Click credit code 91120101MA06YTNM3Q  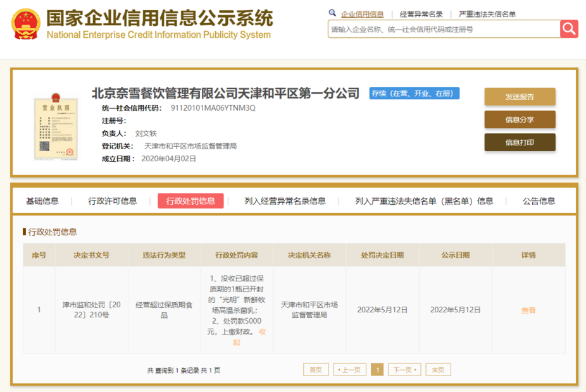point(213,108)
